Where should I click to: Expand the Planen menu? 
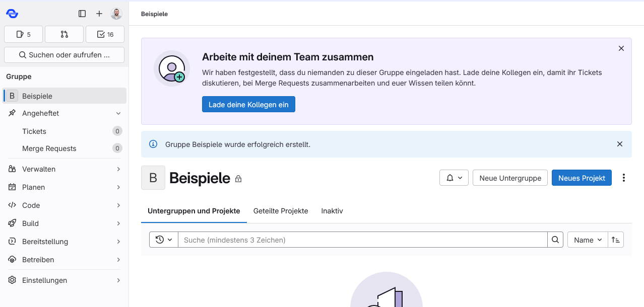pos(65,187)
